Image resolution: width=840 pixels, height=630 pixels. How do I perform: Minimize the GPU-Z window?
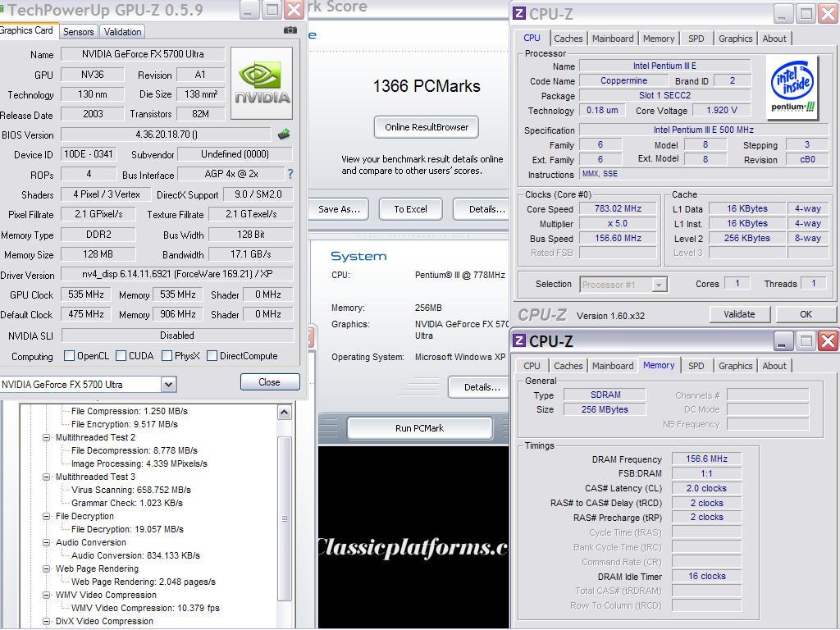(249, 10)
